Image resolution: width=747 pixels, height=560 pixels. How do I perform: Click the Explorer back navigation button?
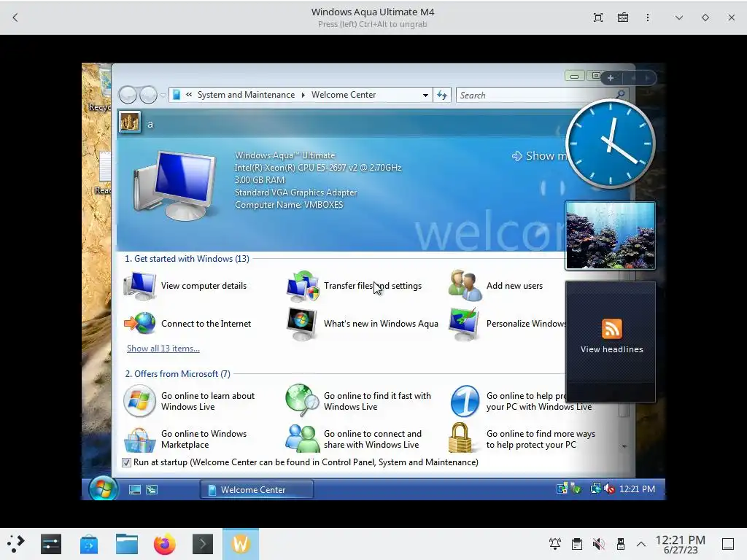pyautogui.click(x=128, y=96)
